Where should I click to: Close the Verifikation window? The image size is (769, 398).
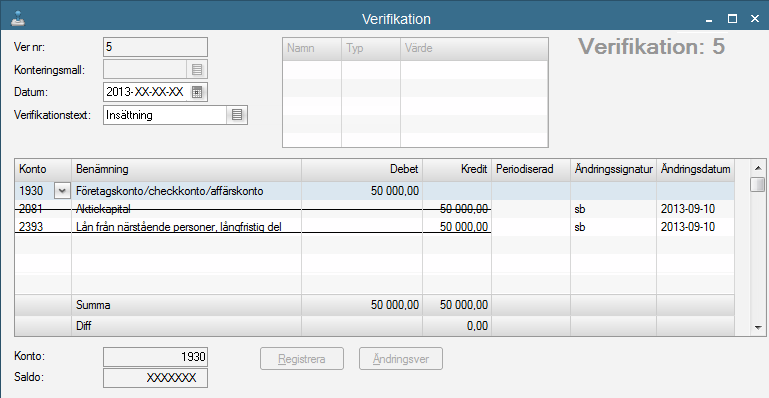tap(755, 19)
